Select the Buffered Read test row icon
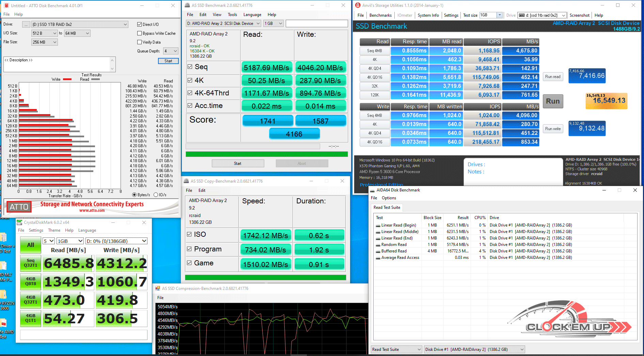This screenshot has width=644, height=356. [378, 251]
